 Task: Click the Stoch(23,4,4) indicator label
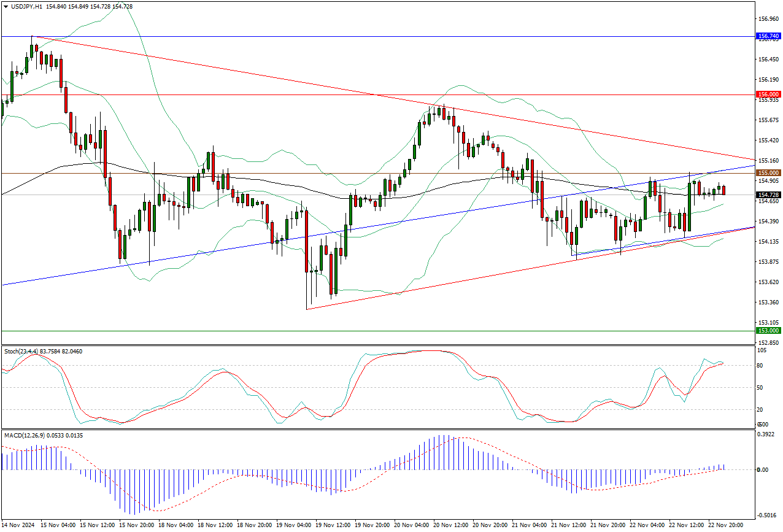pos(21,351)
